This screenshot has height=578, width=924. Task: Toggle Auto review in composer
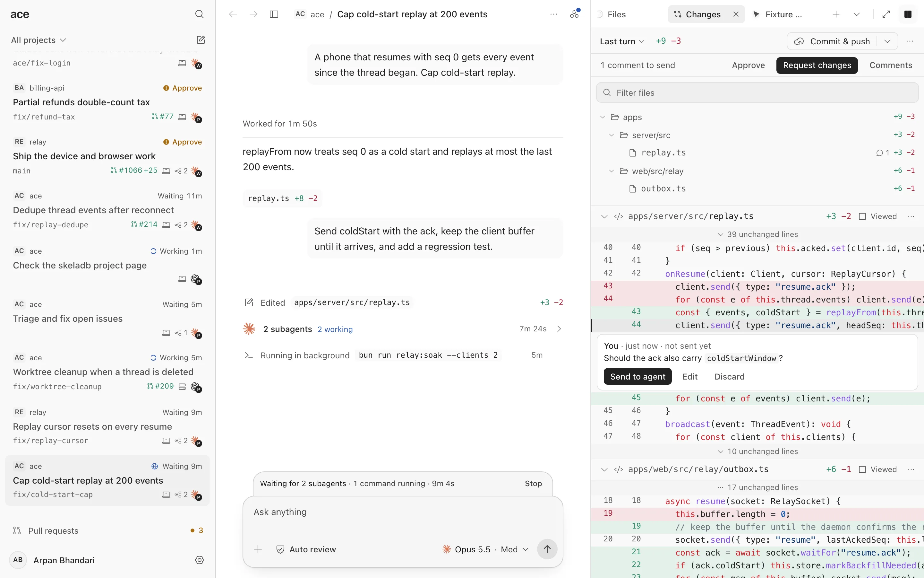point(306,549)
